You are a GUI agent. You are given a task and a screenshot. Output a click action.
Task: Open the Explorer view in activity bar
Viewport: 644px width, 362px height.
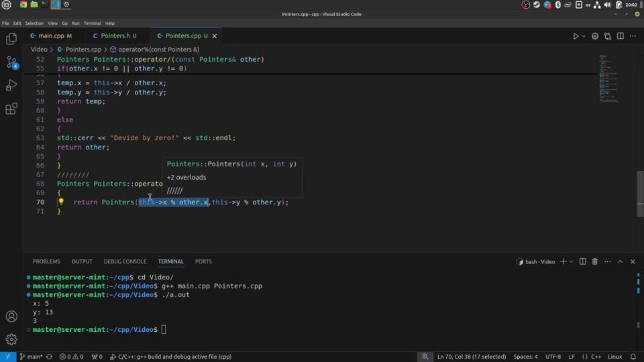(11, 39)
